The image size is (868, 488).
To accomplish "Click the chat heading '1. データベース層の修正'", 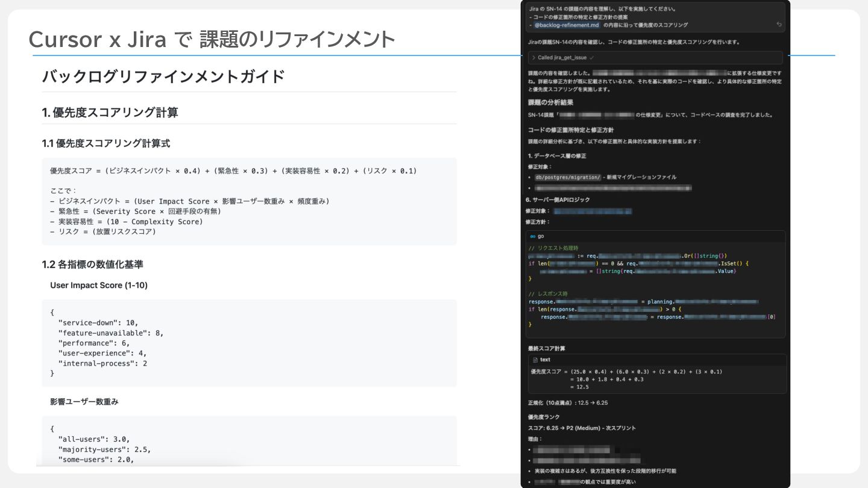I will point(557,156).
